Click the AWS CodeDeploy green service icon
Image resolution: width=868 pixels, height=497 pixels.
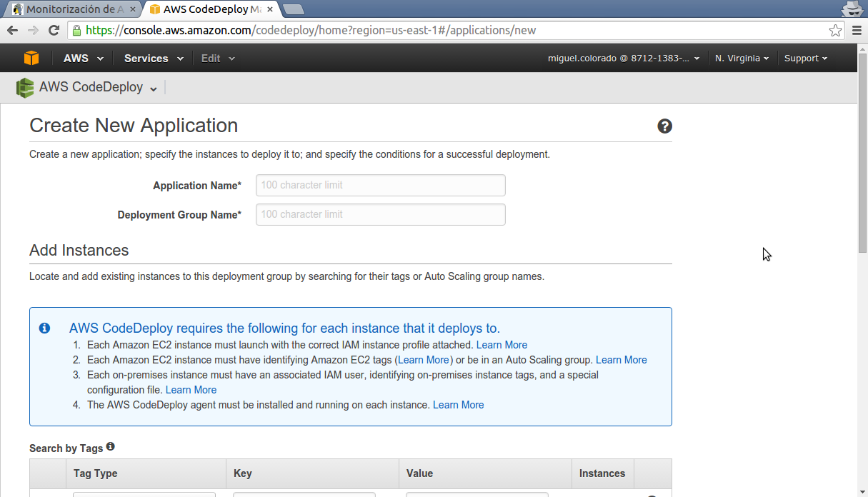coord(25,88)
